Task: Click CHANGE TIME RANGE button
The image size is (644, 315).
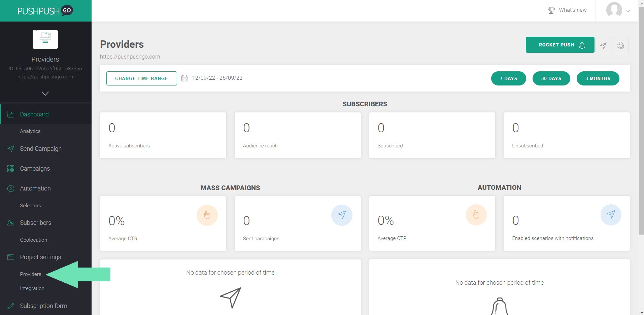Action: click(x=141, y=78)
